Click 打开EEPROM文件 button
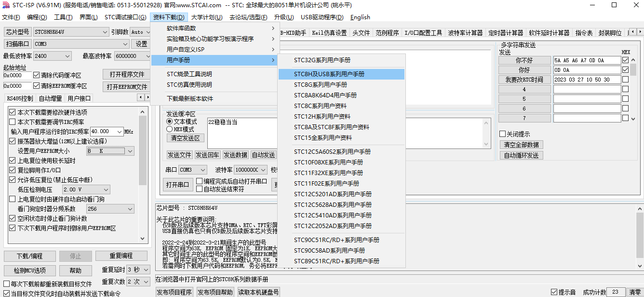Viewport: 644px width, 297px height. pyautogui.click(x=127, y=87)
